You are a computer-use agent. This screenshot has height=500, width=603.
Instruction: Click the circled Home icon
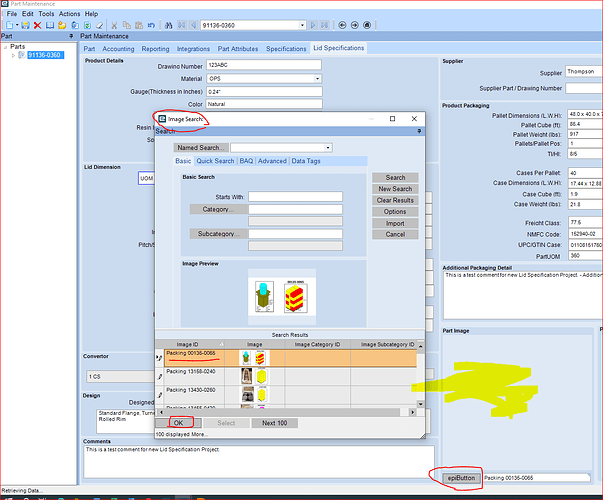[x=367, y=25]
